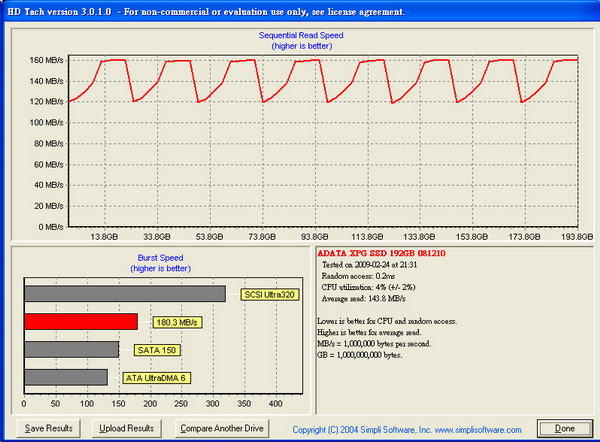Close the benchmark with Done
The height and width of the screenshot is (442, 600).
[564, 428]
